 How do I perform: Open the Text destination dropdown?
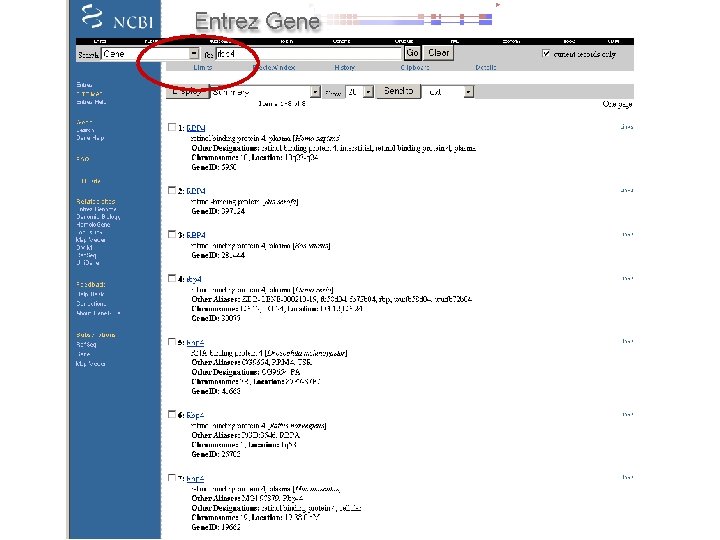point(447,92)
